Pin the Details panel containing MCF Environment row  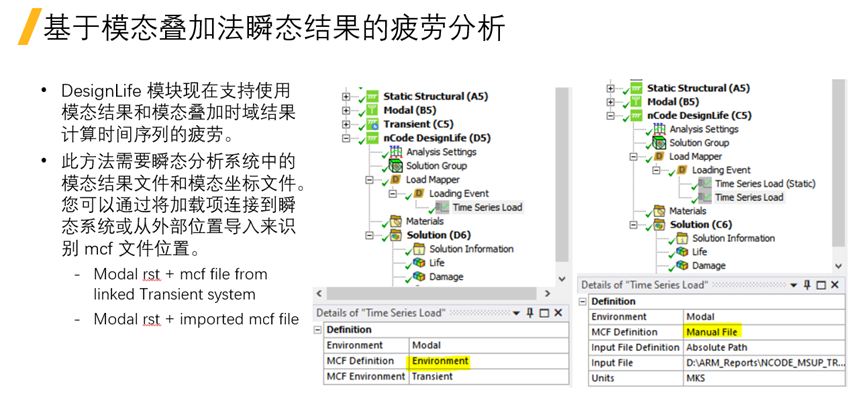530,313
